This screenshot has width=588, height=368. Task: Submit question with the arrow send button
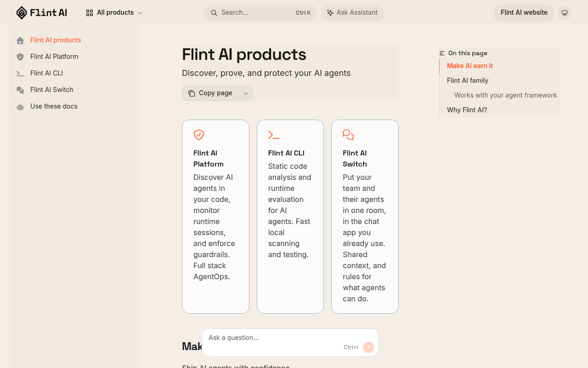pyautogui.click(x=368, y=347)
